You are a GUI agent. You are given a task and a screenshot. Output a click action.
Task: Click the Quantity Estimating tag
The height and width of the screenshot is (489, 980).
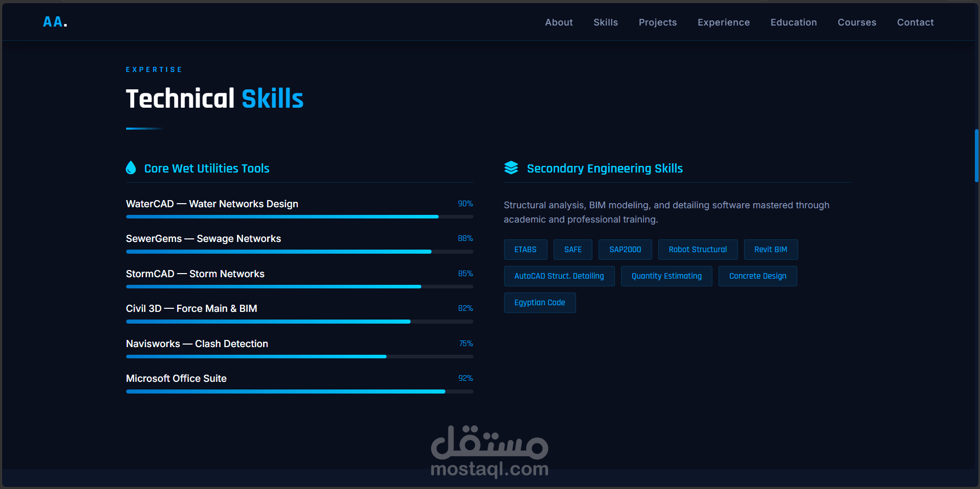(666, 276)
